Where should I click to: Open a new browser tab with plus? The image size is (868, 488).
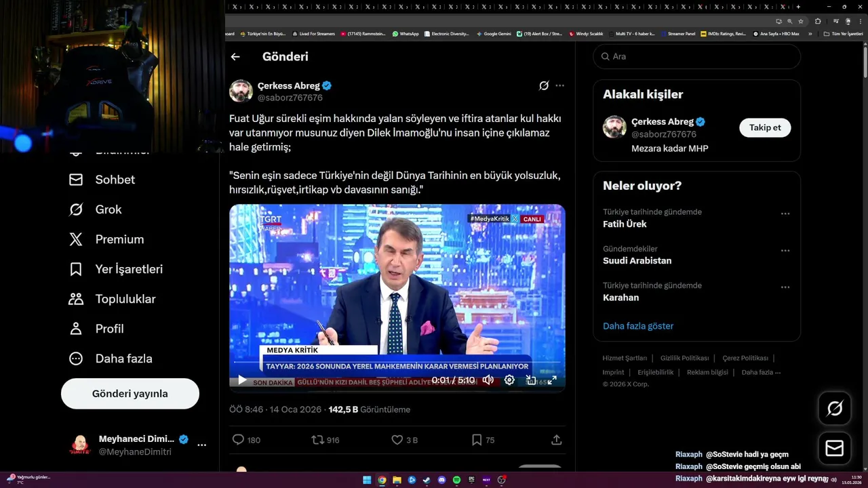pos(798,7)
